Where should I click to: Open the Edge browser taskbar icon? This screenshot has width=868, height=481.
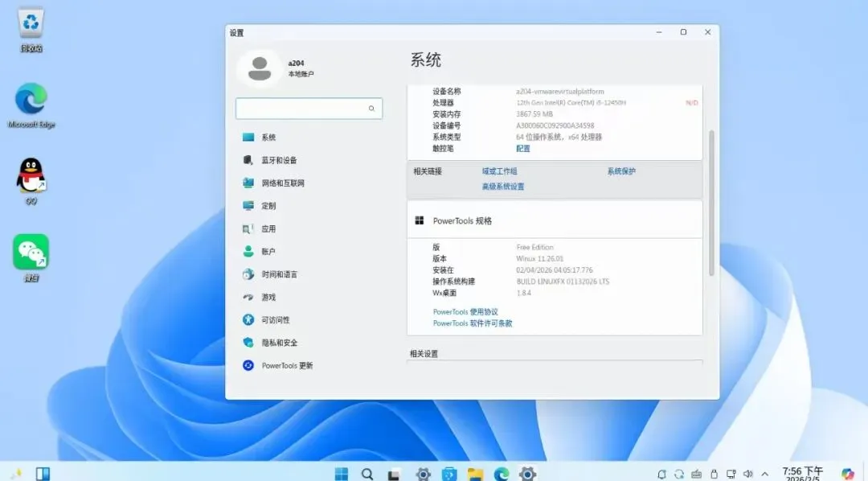click(502, 475)
